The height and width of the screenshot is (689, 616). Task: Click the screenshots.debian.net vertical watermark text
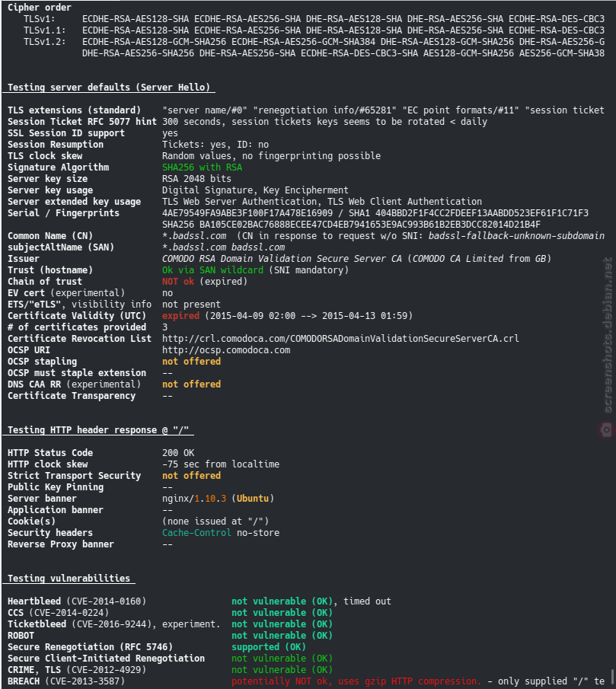click(608, 335)
